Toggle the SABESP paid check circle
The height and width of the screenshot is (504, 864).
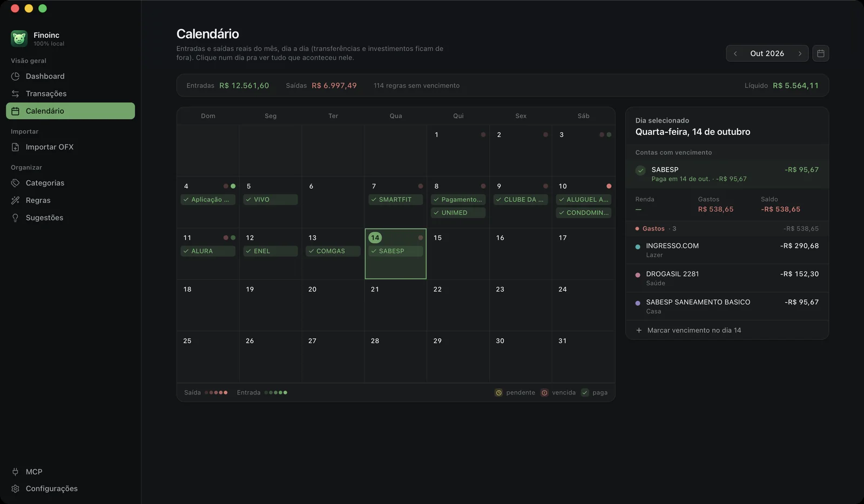[x=640, y=171]
